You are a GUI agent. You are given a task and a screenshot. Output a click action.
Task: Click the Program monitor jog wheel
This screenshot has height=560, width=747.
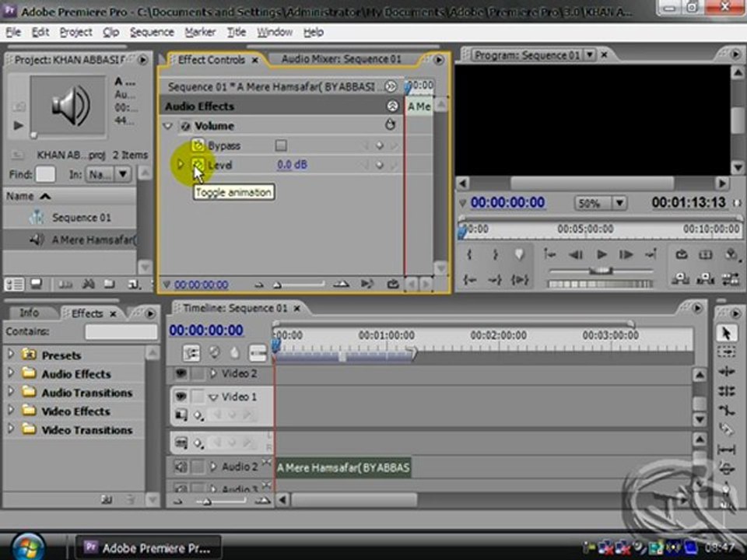pyautogui.click(x=600, y=285)
